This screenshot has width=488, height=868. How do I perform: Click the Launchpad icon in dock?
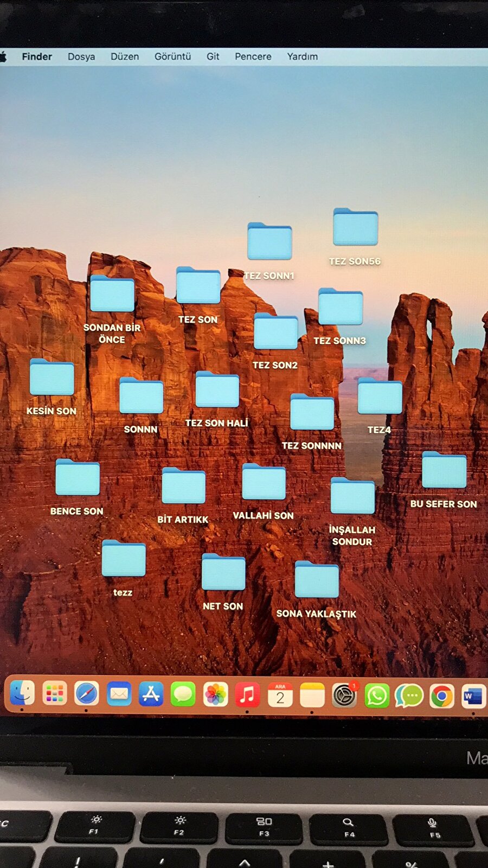(x=55, y=693)
